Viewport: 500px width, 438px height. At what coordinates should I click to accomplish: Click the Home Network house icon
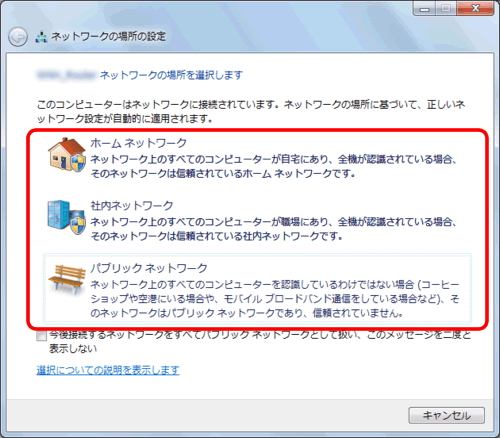coord(67,155)
